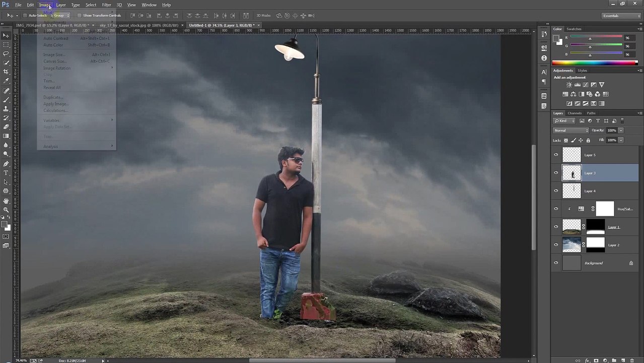Enable the Auto-Select checkbox
Screen dimensions: 644x363
pyautogui.click(x=25, y=16)
